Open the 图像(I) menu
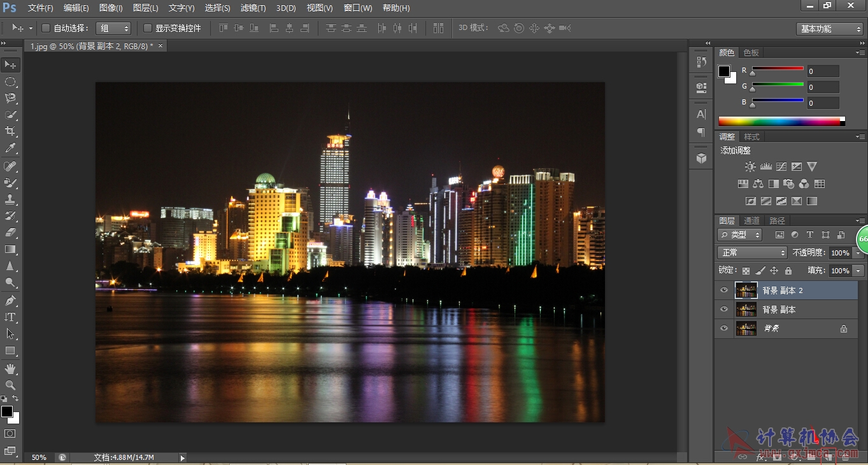Image resolution: width=868 pixels, height=465 pixels. 111,8
